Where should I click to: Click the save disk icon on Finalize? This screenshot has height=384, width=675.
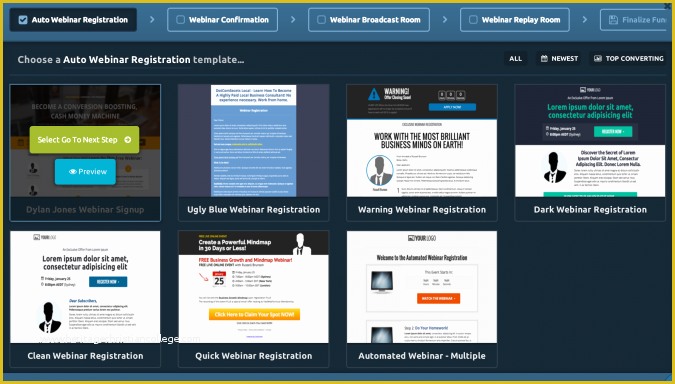[x=613, y=20]
